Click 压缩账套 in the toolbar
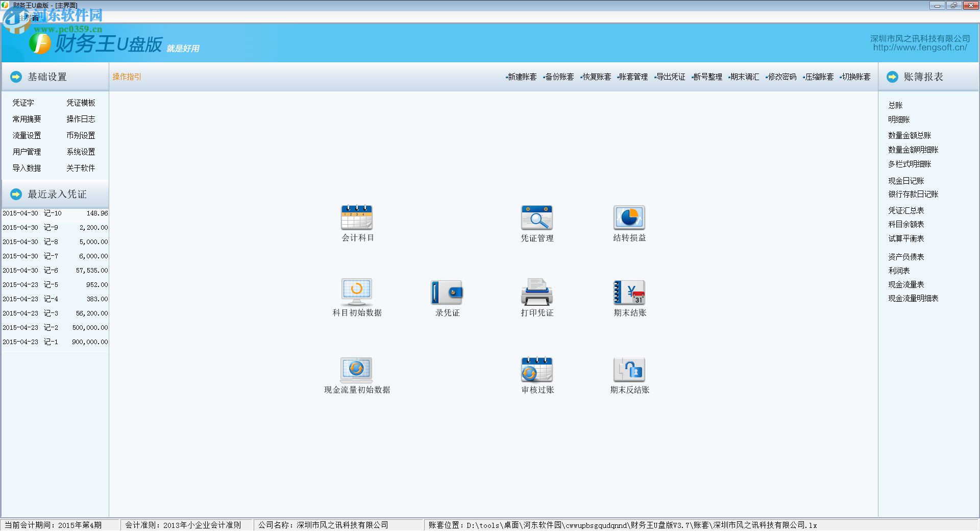 (x=818, y=77)
